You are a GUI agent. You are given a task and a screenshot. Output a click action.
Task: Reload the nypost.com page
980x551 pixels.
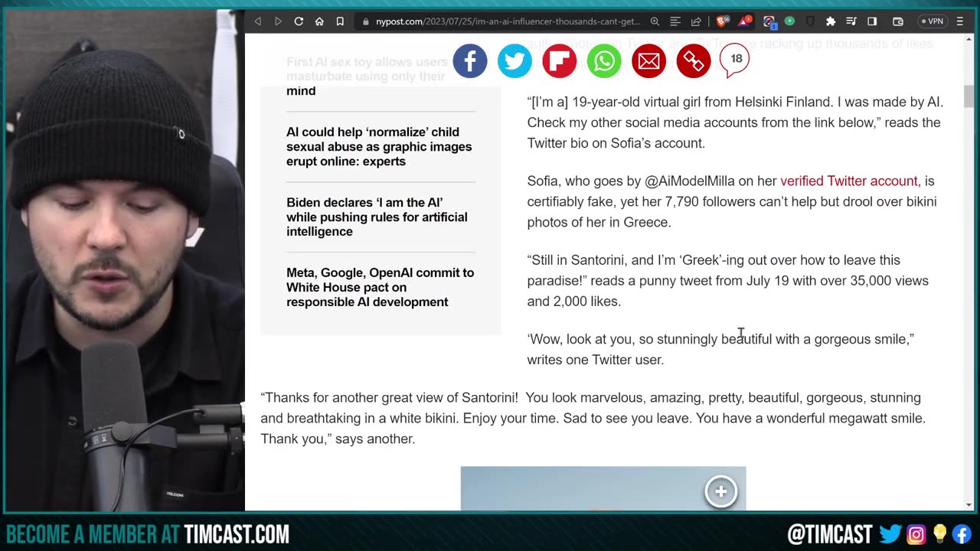click(299, 21)
